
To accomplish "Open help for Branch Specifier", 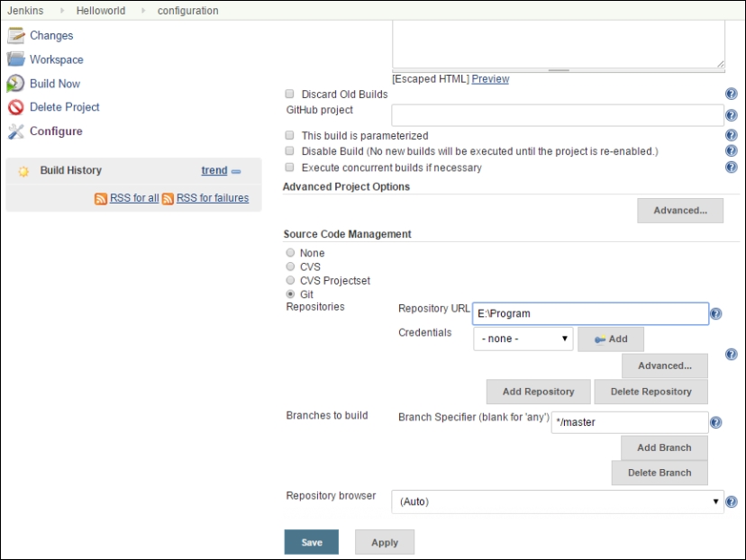I will [x=716, y=422].
